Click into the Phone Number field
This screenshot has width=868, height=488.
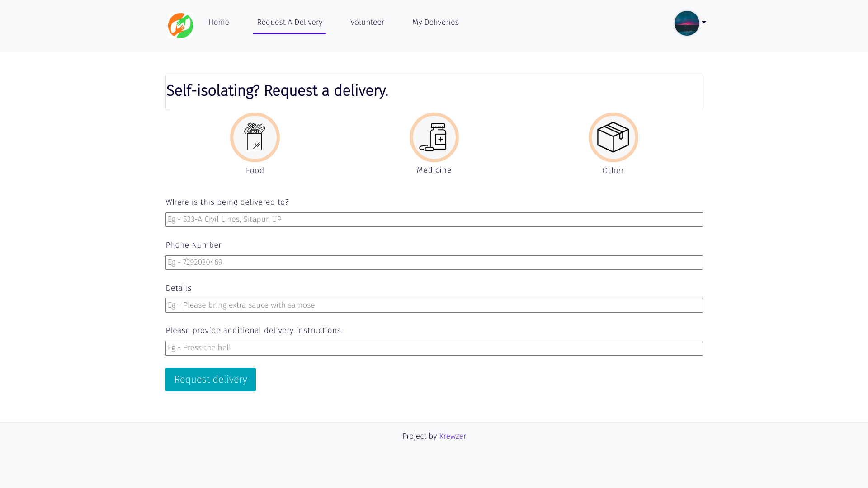[x=434, y=263]
